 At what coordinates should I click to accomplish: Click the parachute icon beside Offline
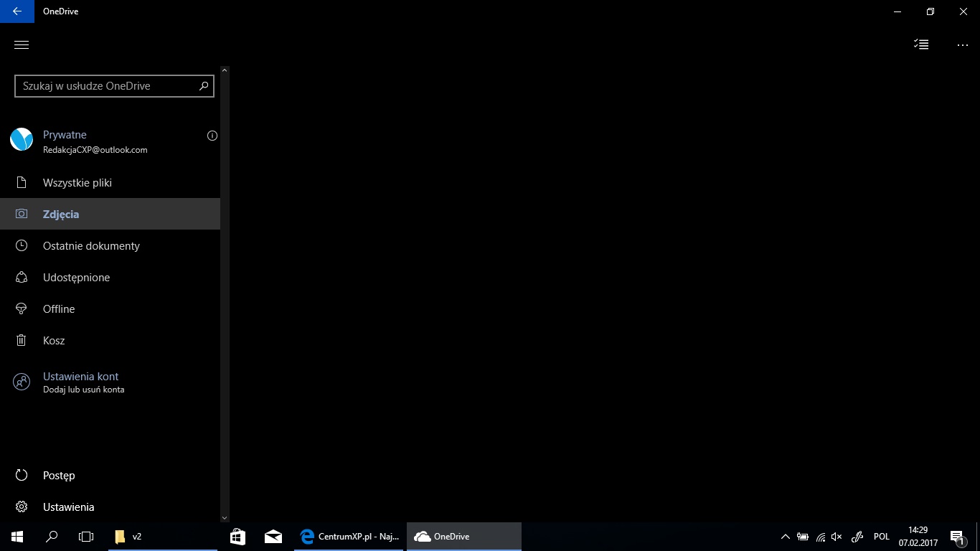(22, 309)
